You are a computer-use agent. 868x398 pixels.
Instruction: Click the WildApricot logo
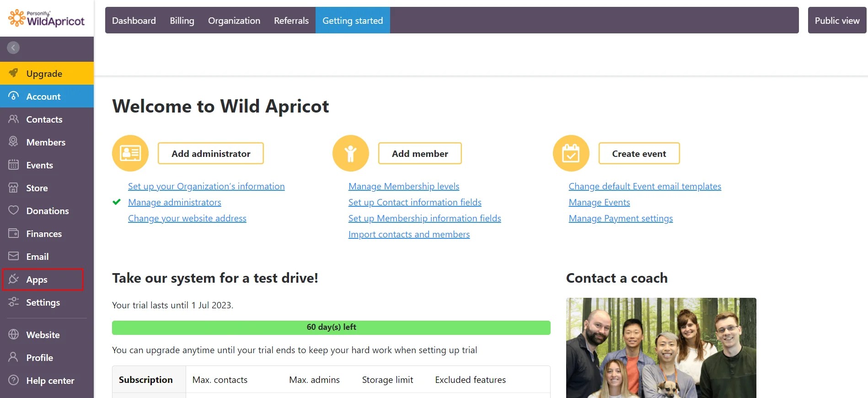(x=47, y=18)
